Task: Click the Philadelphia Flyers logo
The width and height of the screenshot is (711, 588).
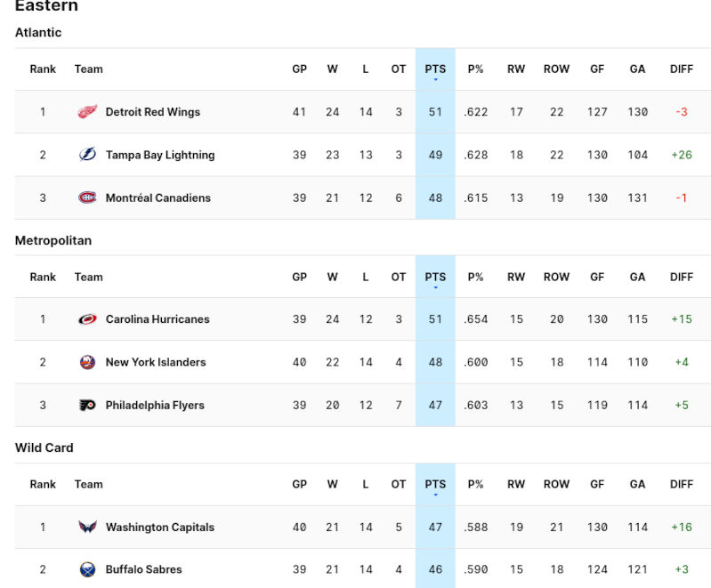Action: 86,405
